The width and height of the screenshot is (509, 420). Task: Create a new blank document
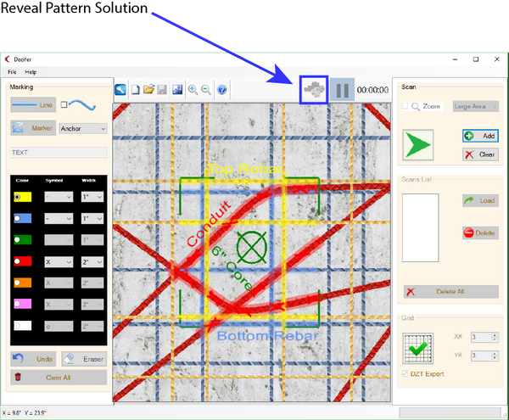pos(136,90)
